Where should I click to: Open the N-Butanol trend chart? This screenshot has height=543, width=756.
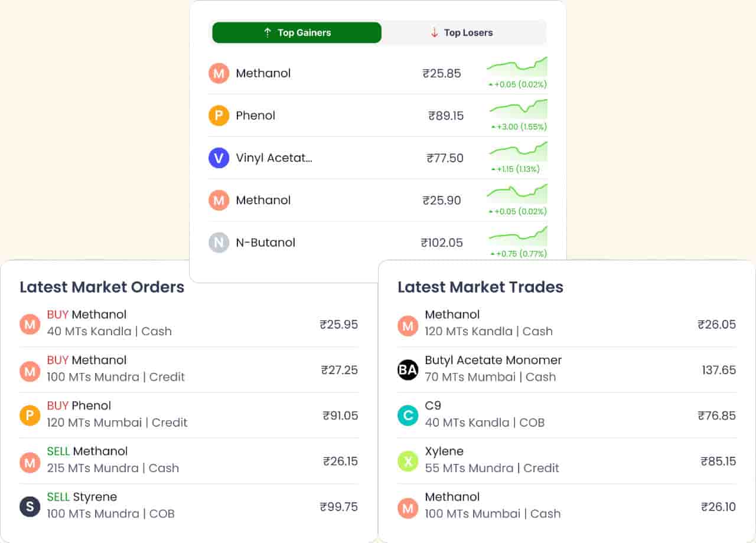518,236
